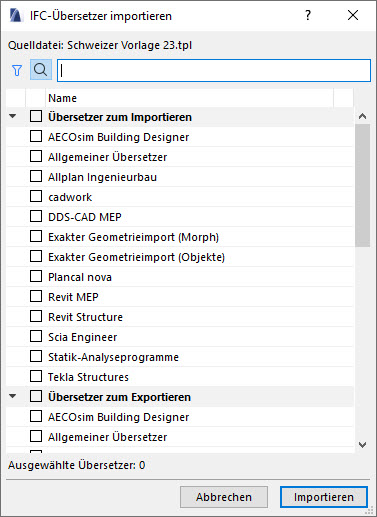Screen dimensions: 377x517
Task: Click the filter funnel icon
Action: (x=17, y=70)
